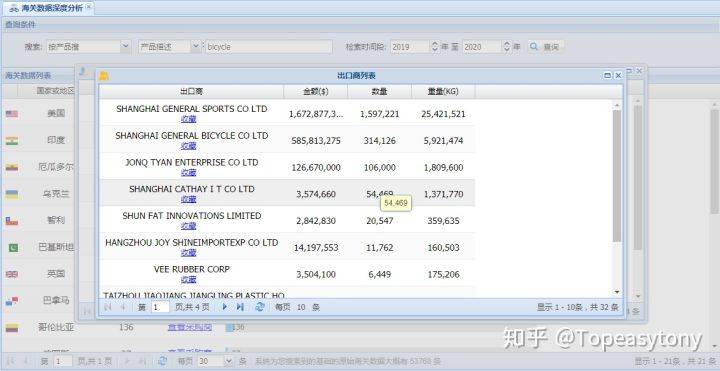The width and height of the screenshot is (720, 371).
Task: Click the India flag icon beside 印度
Action: [x=12, y=141]
